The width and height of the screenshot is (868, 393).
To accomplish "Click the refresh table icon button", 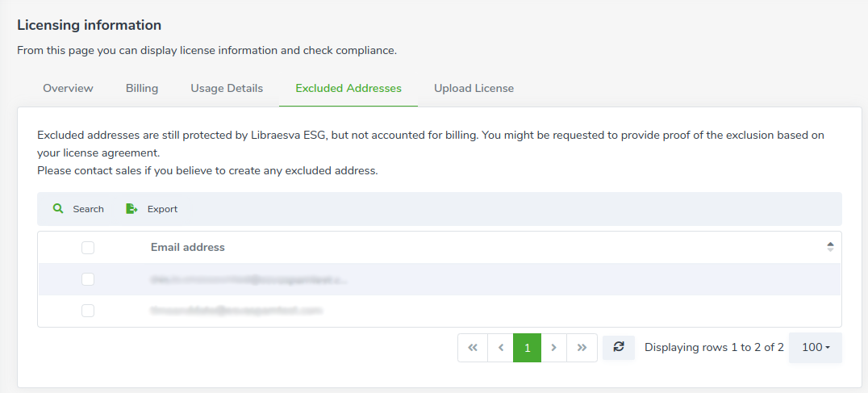I will click(x=619, y=347).
